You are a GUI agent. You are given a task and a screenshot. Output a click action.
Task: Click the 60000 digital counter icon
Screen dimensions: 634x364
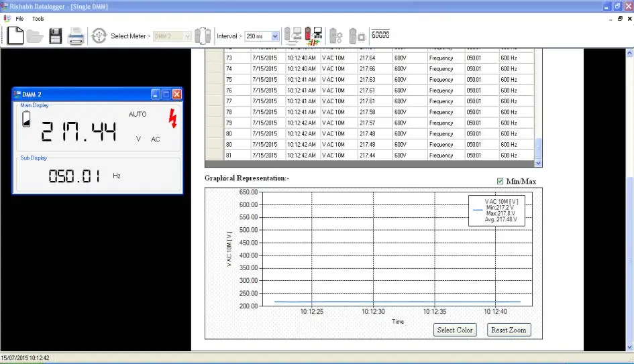380,35
